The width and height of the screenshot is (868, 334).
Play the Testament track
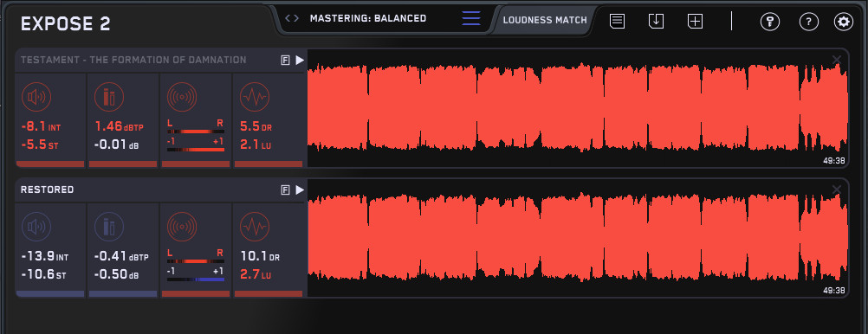300,61
